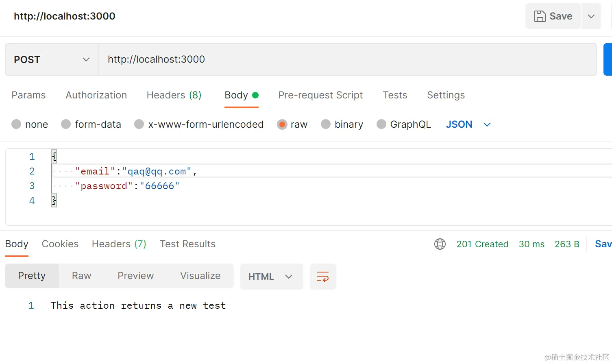Toggle word wrap icon in response
612x364 pixels.
coord(322,277)
